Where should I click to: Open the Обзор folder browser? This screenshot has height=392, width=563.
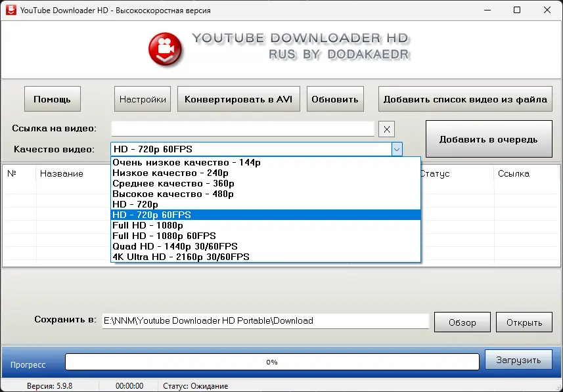[x=462, y=322]
